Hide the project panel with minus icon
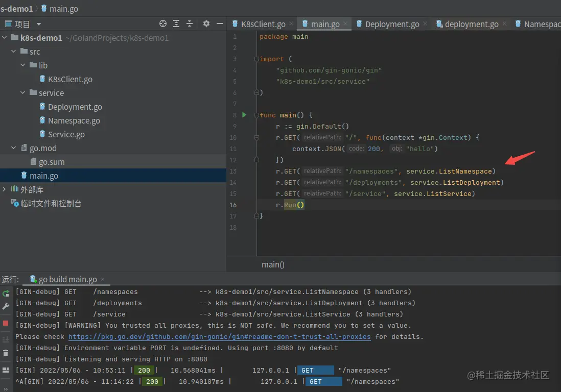 pos(220,23)
